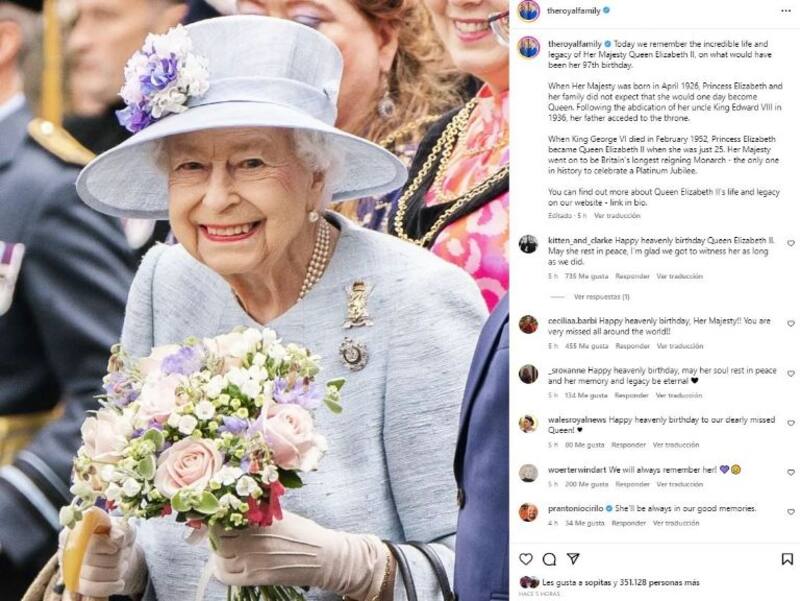
Task: Like kitten_and_clarke's comment with small heart
Action: tap(791, 243)
